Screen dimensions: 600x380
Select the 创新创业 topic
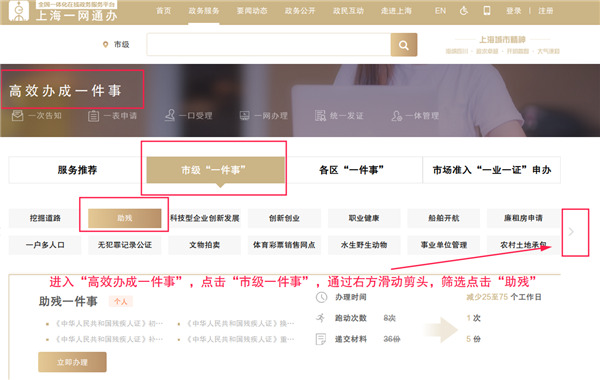coord(284,218)
